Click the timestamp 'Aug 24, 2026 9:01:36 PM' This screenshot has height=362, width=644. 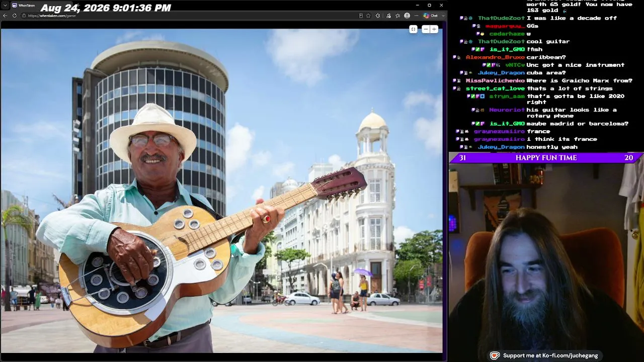coord(106,8)
